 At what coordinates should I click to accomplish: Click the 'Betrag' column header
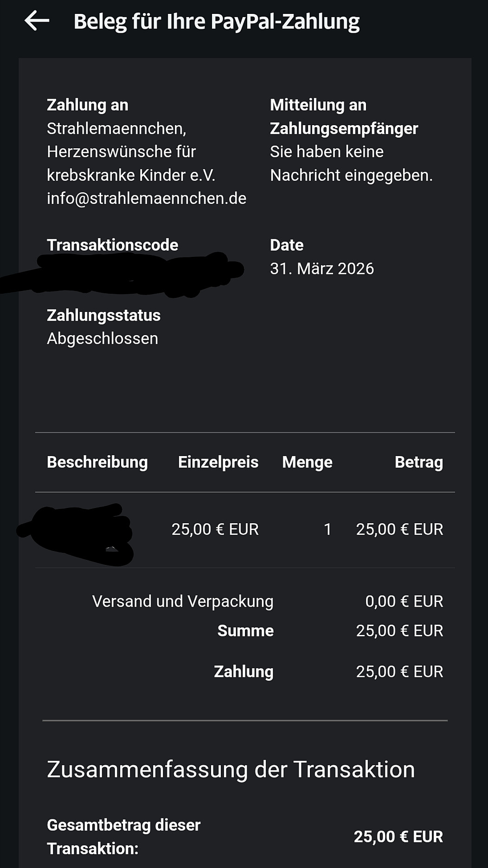pyautogui.click(x=418, y=462)
